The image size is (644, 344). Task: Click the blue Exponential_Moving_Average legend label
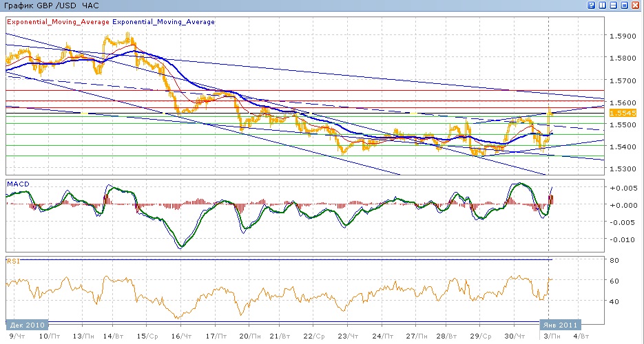pos(163,22)
